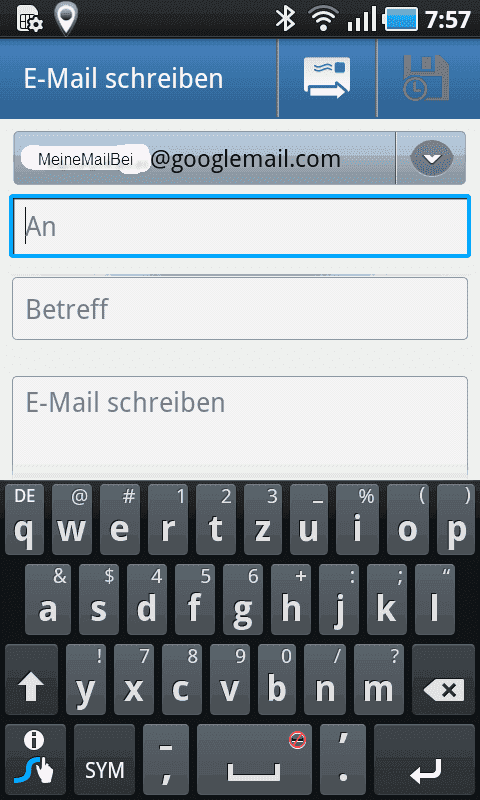Open the @googlemail.com account selector
Screen dimensions: 480x800
coord(205,158)
